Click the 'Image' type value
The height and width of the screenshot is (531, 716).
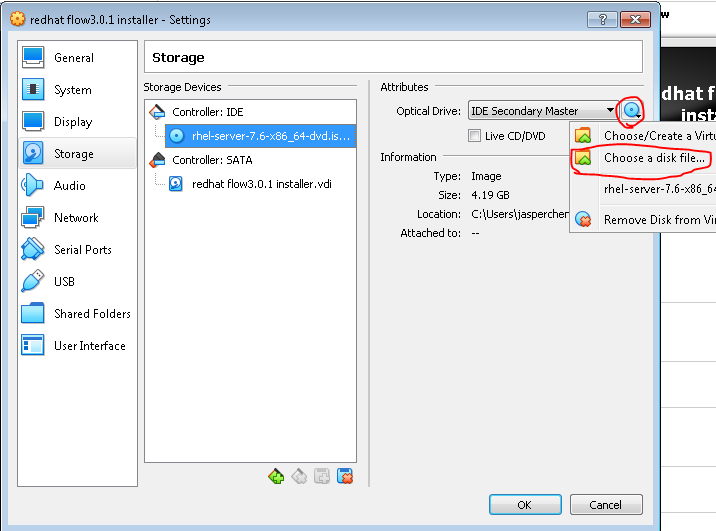pos(486,176)
